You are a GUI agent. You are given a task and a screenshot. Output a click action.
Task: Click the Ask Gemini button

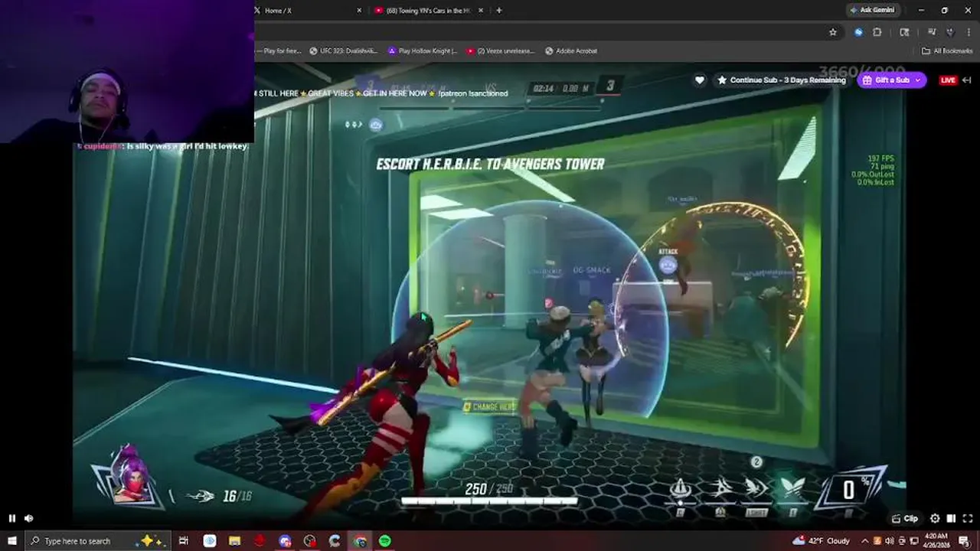pyautogui.click(x=872, y=11)
